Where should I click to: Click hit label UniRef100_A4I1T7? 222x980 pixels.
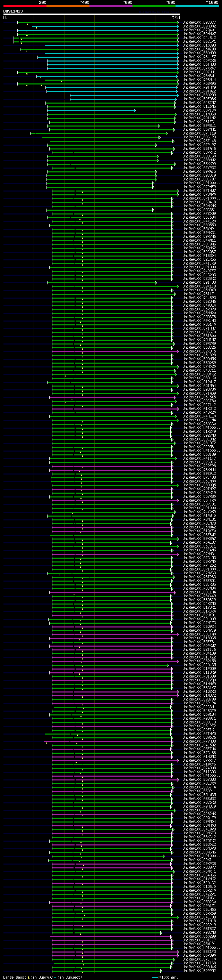click(199, 459)
